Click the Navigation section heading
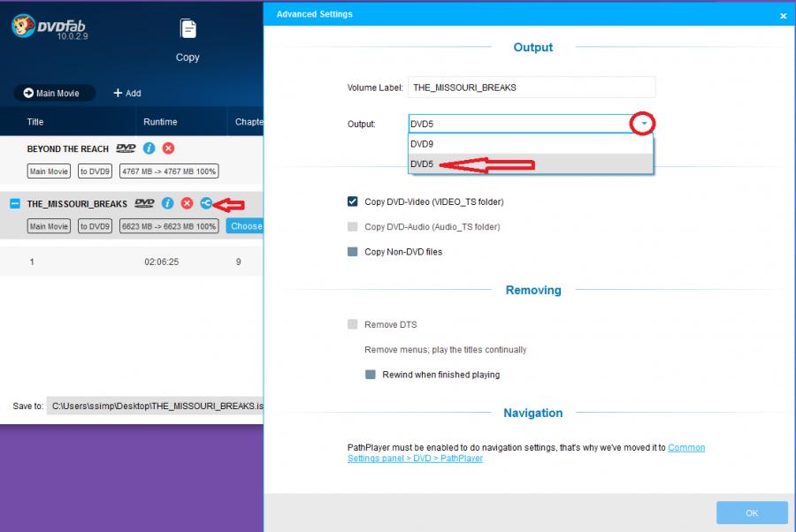Viewport: 796px width, 532px height. click(x=533, y=413)
